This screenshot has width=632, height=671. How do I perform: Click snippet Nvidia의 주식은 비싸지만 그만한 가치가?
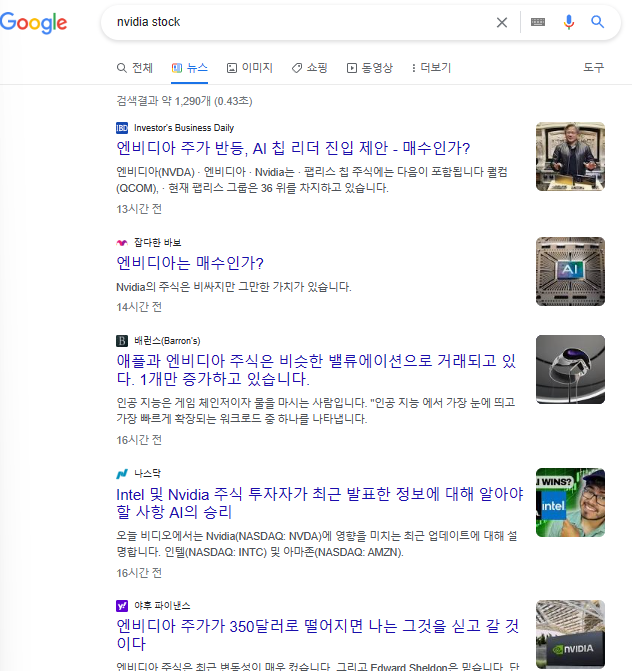click(x=234, y=287)
